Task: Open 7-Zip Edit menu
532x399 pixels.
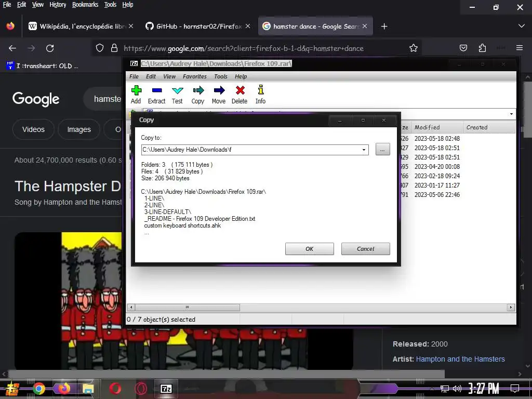Action: [151, 76]
